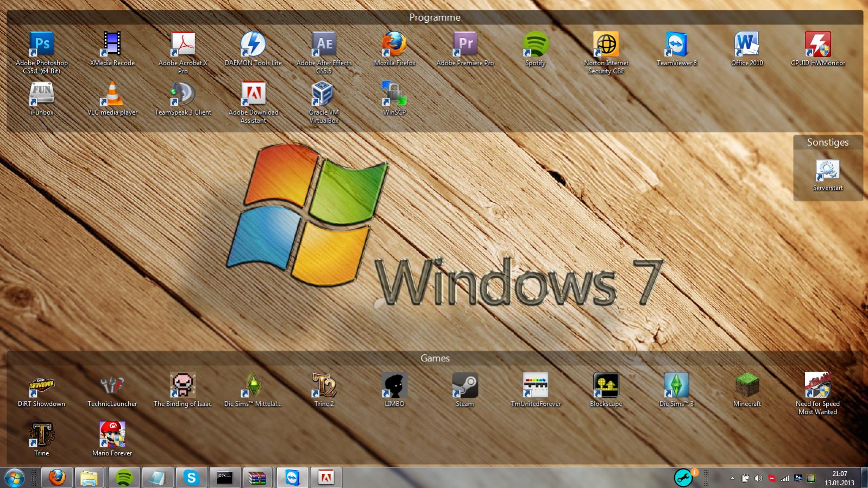The height and width of the screenshot is (488, 868).
Task: Open network signal tray icon
Action: coord(785,478)
